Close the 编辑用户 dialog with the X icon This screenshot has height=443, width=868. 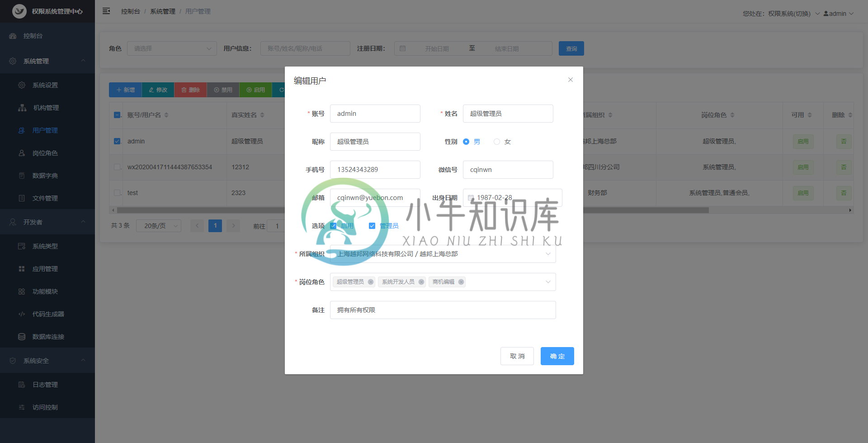click(x=571, y=80)
